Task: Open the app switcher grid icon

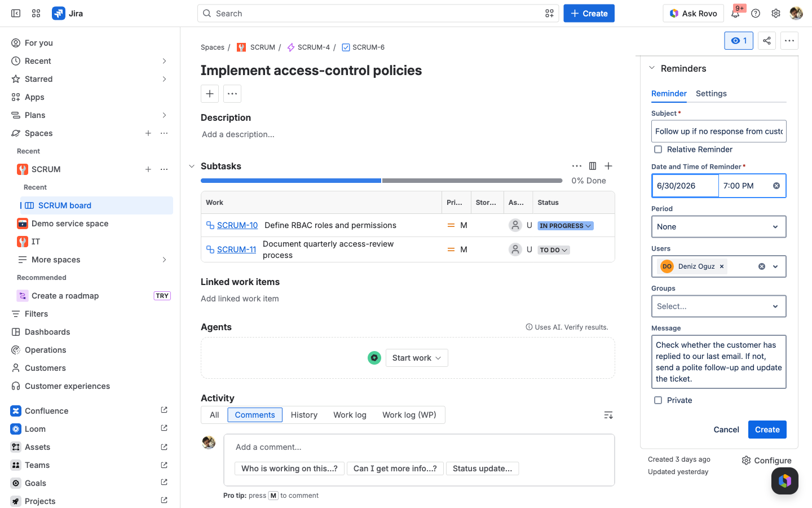Action: [36, 14]
